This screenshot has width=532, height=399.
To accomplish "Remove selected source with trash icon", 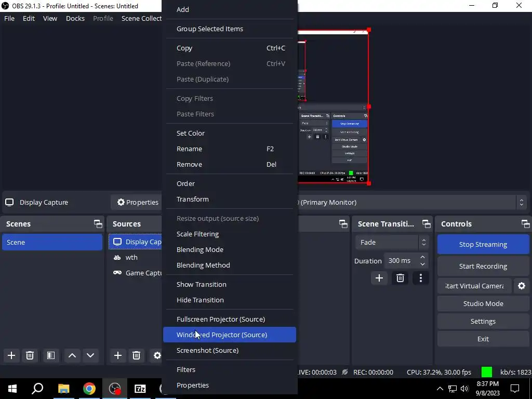I will [137, 355].
